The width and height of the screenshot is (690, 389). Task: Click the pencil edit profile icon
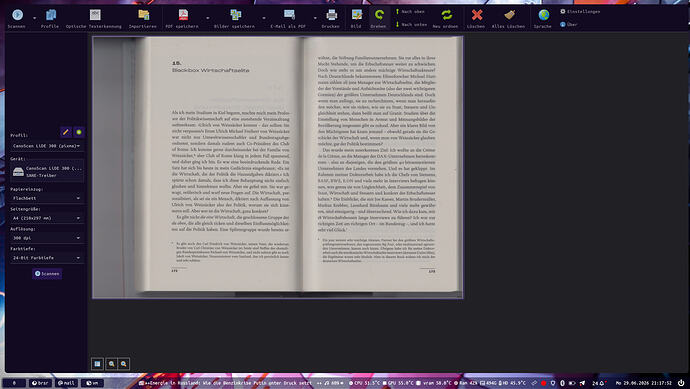click(66, 132)
